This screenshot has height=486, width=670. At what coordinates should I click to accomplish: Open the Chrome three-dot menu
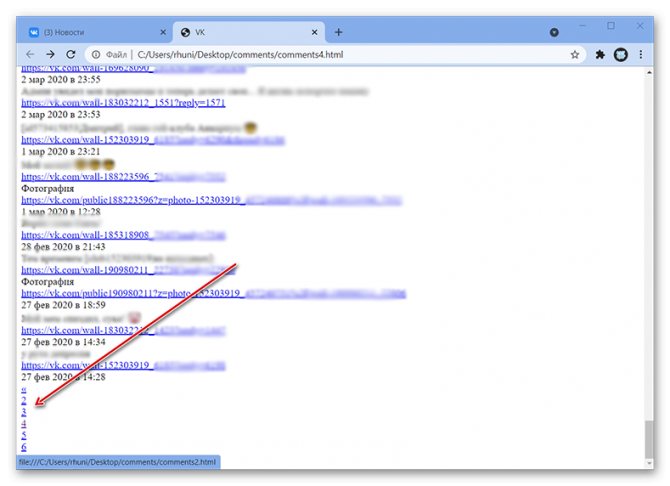641,55
